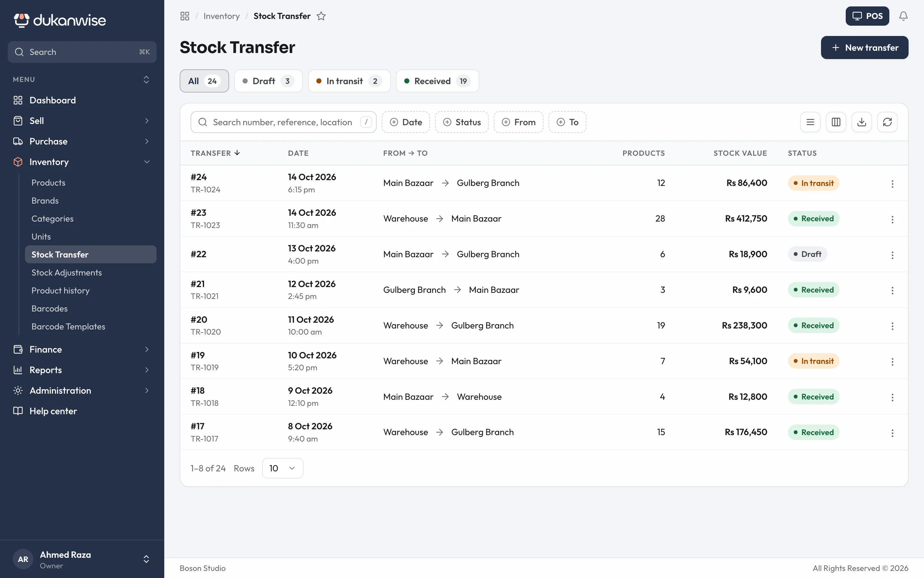
Task: Filter by the Received tab
Action: 437,81
